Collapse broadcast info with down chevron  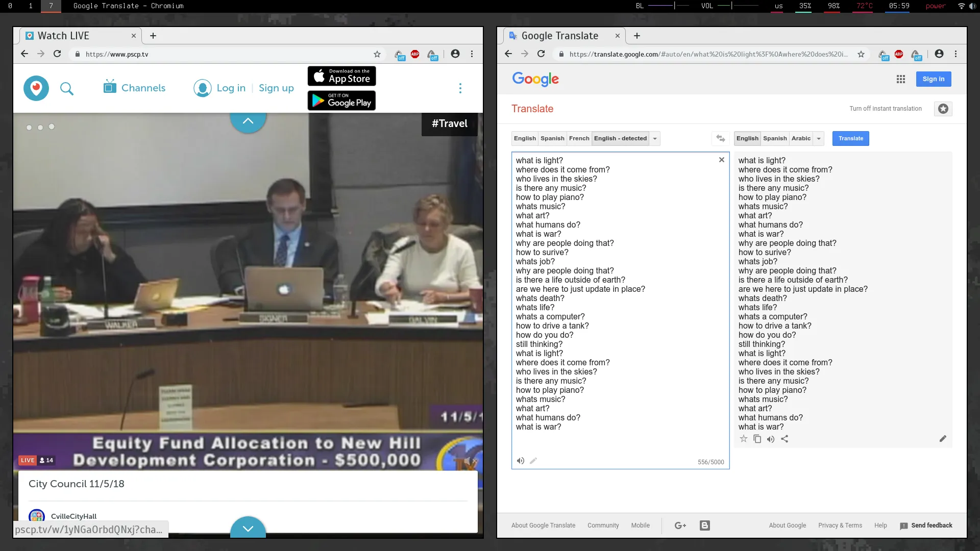[248, 528]
